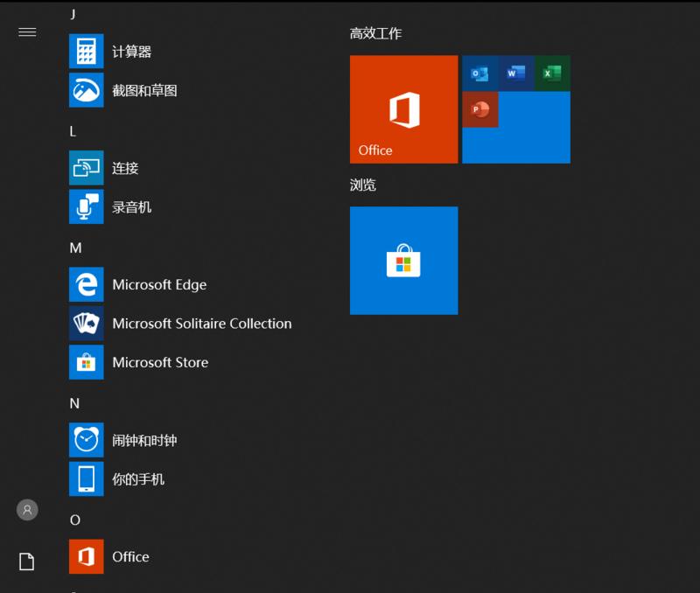
Task: Click the user account icon
Action: tap(27, 510)
